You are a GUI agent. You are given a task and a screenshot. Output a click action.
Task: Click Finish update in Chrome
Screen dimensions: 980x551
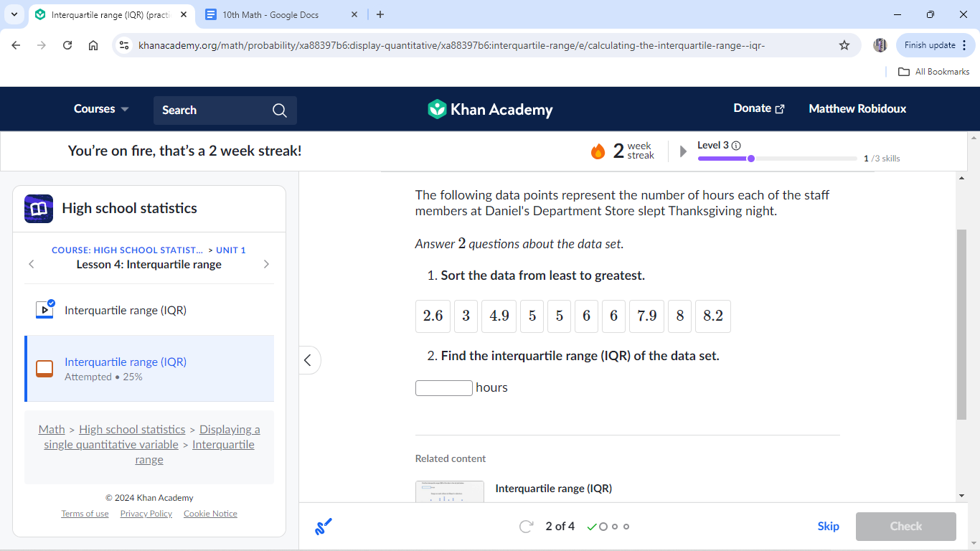pyautogui.click(x=936, y=45)
